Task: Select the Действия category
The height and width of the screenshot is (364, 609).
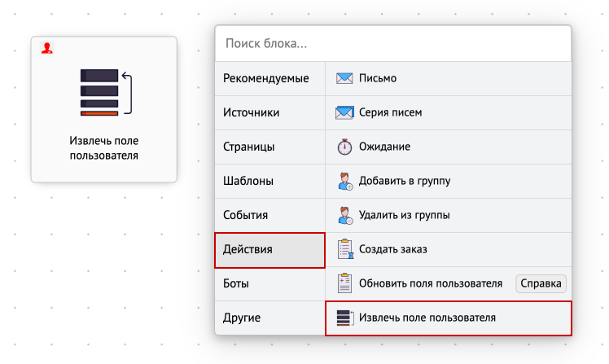Action: 270,250
